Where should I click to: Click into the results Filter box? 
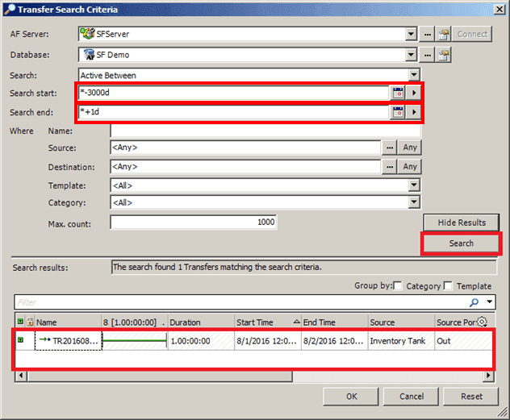tap(240, 302)
